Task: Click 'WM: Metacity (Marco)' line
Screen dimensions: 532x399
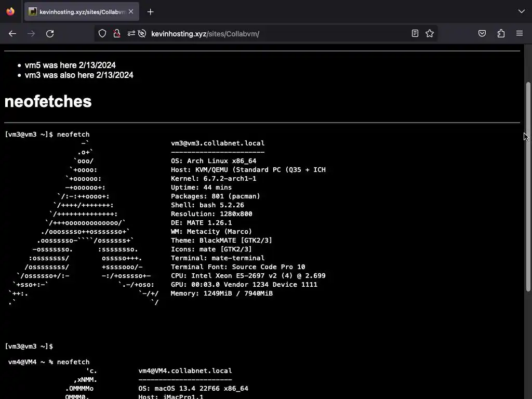Action: pyautogui.click(x=211, y=231)
